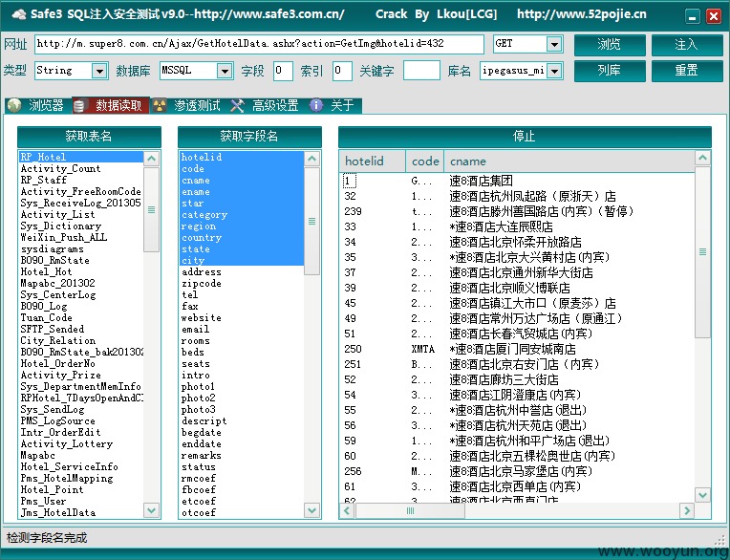Click the results grid scroll-up arrow
Image resolution: width=730 pixels, height=560 pixels.
pos(702,158)
